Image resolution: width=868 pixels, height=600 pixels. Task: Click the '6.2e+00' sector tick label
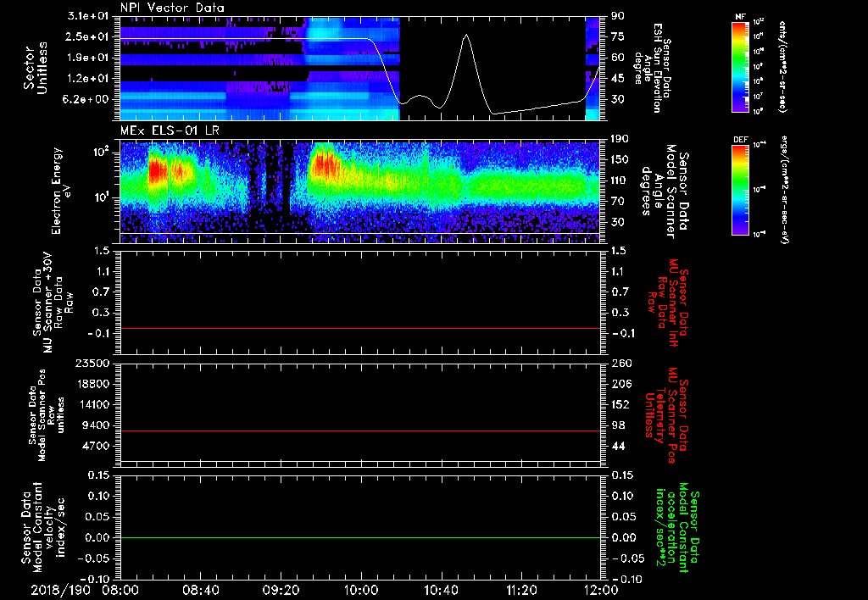pos(87,99)
